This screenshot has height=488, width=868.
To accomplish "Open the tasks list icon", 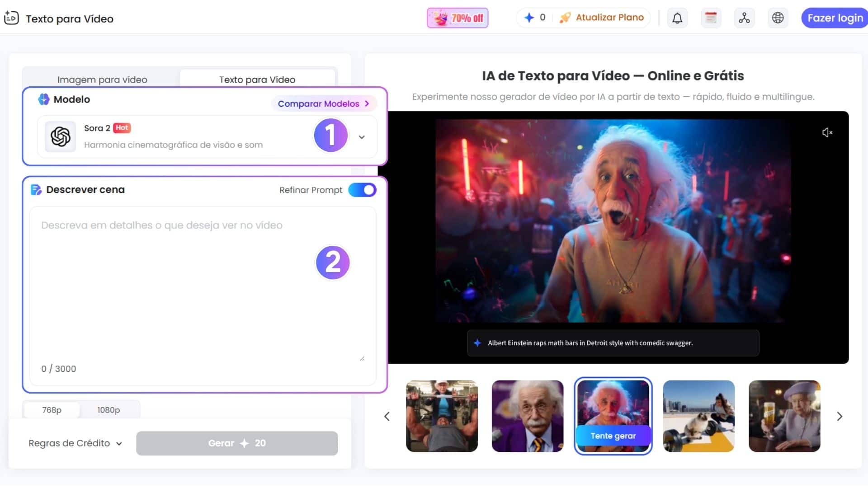I will click(x=711, y=18).
